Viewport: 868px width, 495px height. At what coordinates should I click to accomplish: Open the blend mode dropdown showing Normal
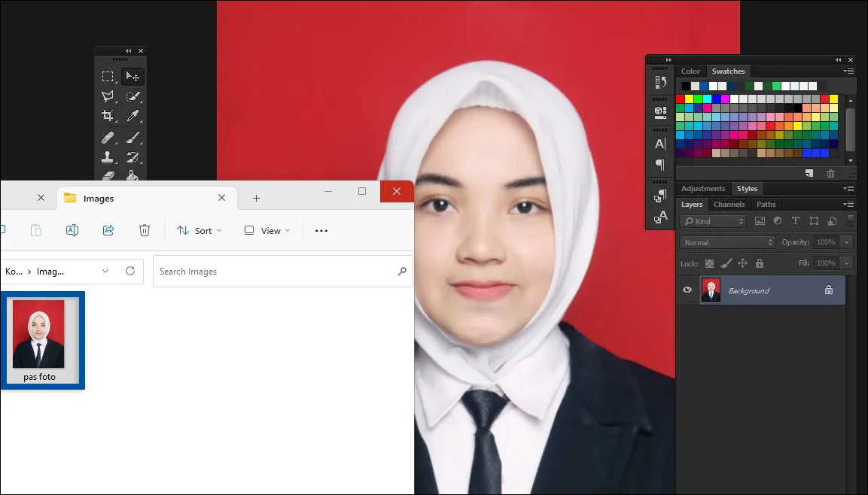coord(726,241)
